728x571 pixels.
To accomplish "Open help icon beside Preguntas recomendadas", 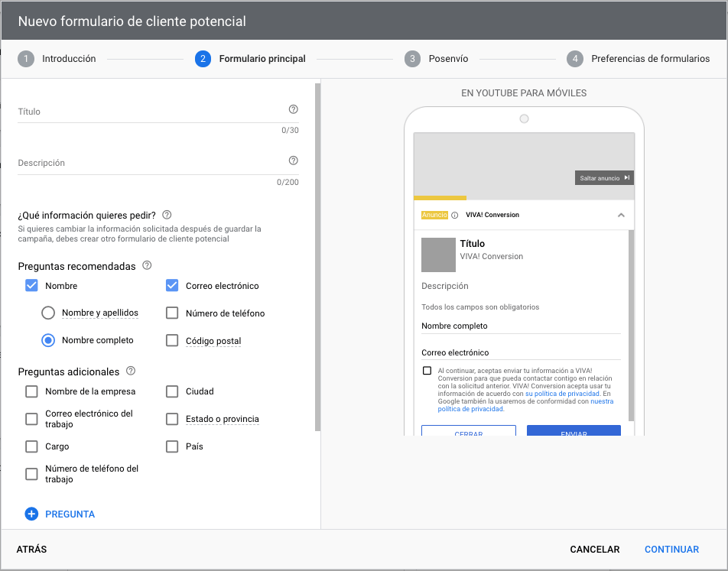I will pyautogui.click(x=147, y=265).
